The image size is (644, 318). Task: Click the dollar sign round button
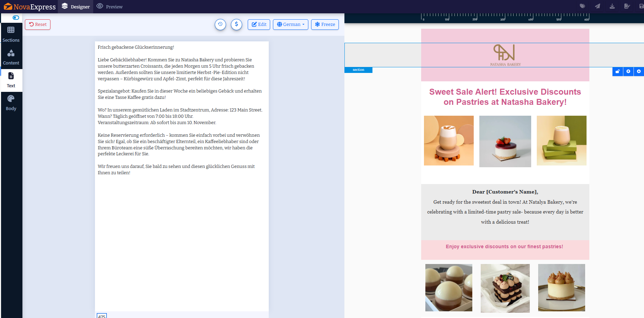tap(237, 25)
